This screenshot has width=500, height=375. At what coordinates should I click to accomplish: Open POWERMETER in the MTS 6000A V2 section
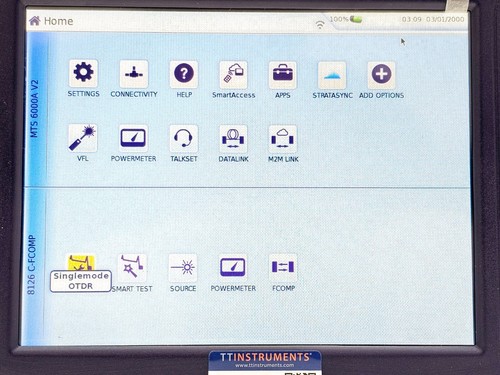133,138
